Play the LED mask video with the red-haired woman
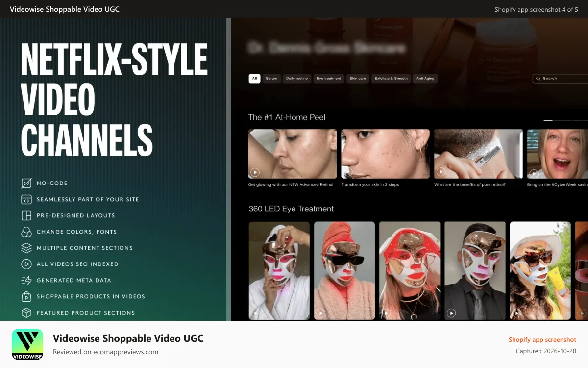Screen dimensions: 588x368 tap(386, 313)
